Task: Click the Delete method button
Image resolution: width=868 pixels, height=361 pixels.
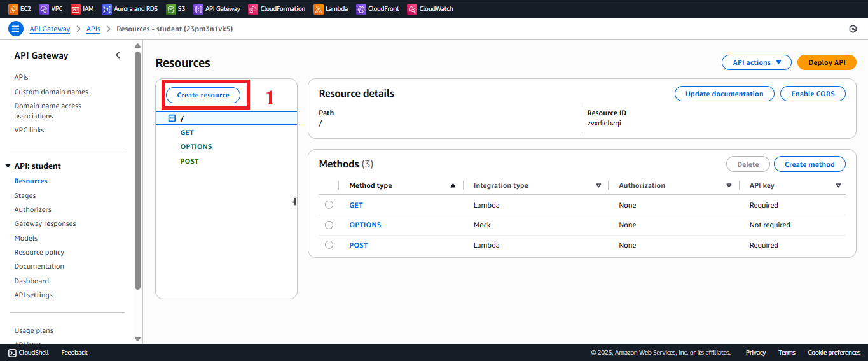Action: click(x=748, y=164)
